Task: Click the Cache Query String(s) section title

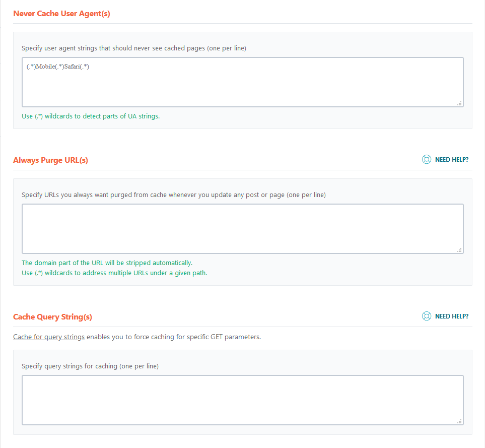Action: (x=52, y=316)
